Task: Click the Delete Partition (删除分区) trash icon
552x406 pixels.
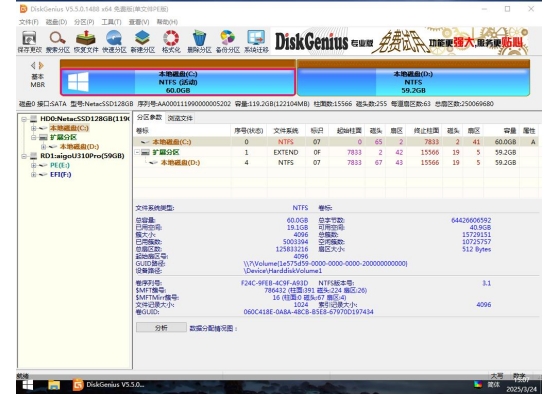Action: [x=199, y=42]
